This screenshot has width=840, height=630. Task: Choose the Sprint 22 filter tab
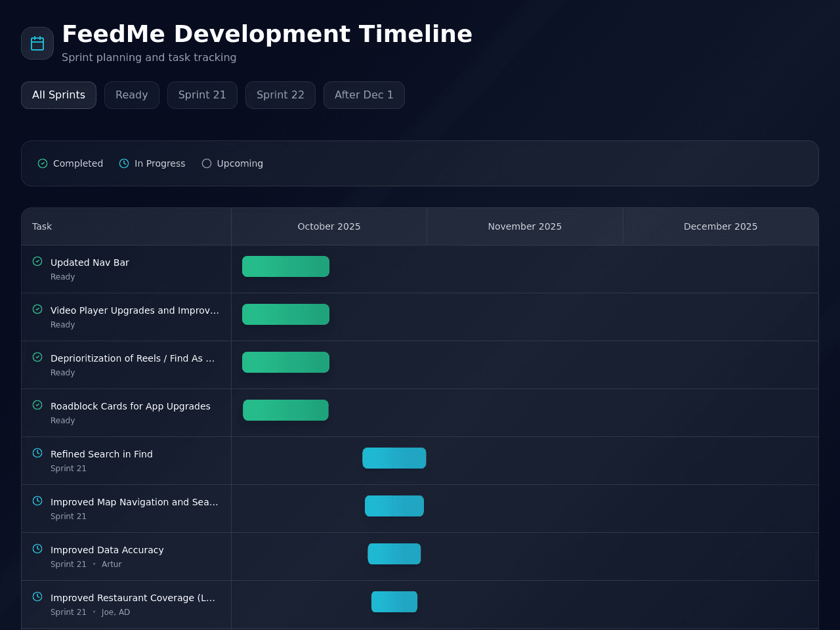[x=280, y=95]
